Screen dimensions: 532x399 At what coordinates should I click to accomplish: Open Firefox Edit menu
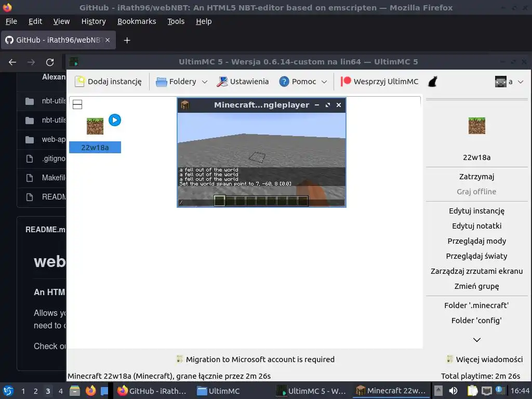35,21
